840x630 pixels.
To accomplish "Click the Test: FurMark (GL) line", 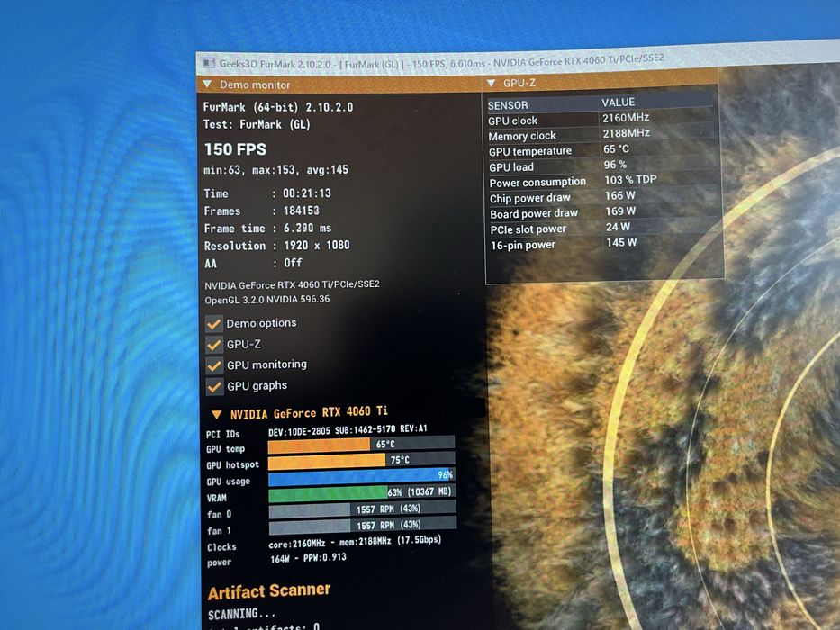I will tap(257, 125).
